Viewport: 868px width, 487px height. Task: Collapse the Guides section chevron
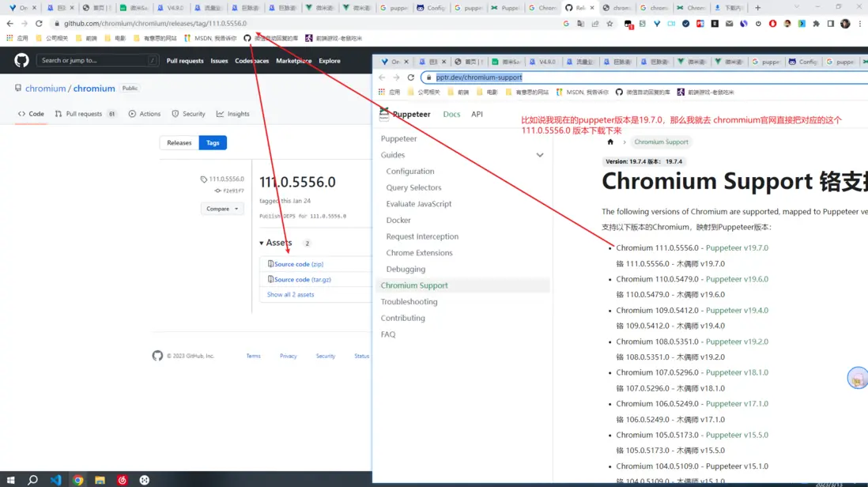pyautogui.click(x=540, y=155)
